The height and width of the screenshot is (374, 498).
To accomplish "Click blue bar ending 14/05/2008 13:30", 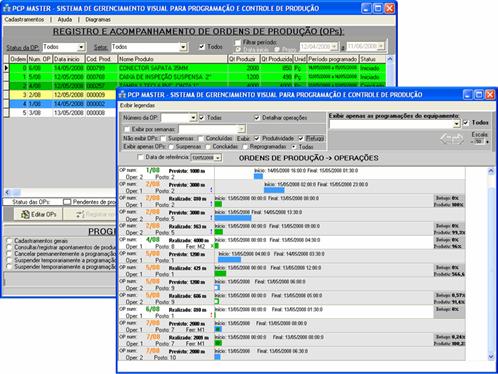I will point(233,218).
